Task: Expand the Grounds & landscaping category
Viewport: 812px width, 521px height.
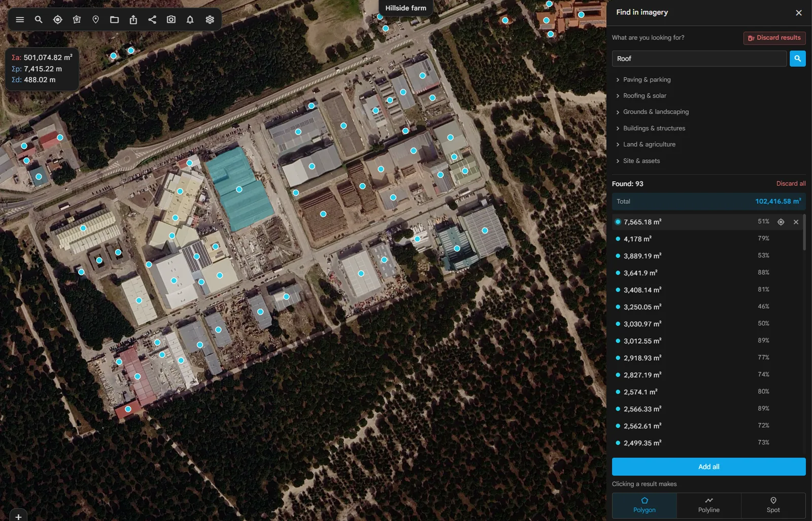Action: pyautogui.click(x=652, y=112)
